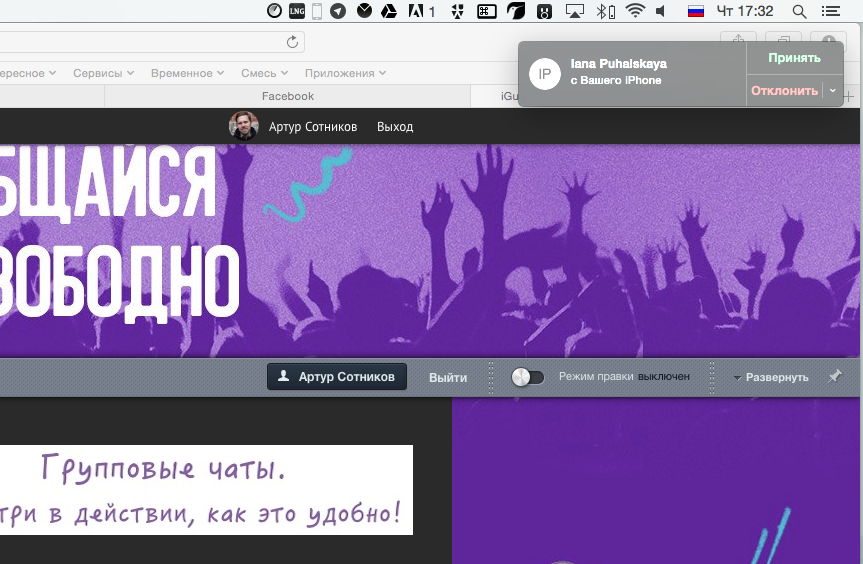Open the Wi-Fi status menu
Screen dimensions: 863x564
(x=634, y=11)
